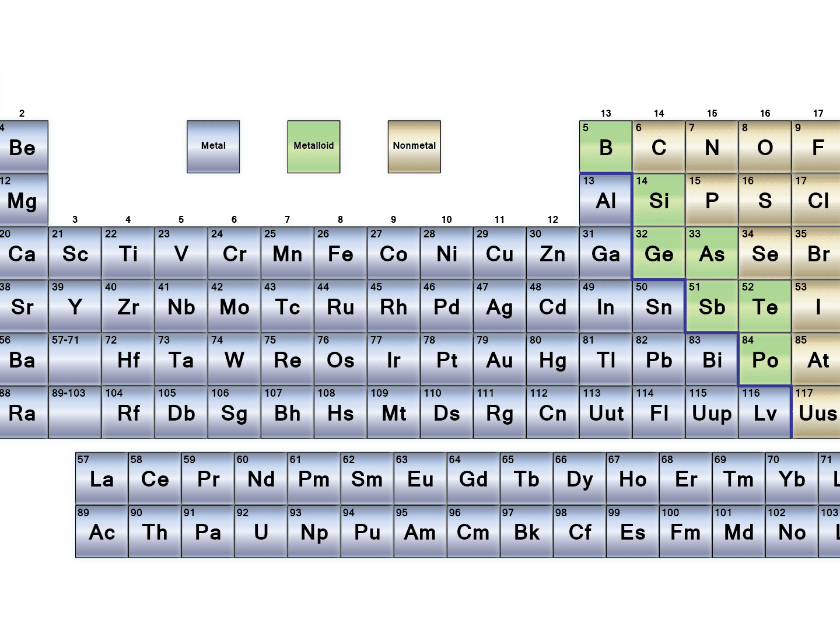Select the Carbon (C) element tile
This screenshot has height=630, width=840.
click(x=659, y=147)
